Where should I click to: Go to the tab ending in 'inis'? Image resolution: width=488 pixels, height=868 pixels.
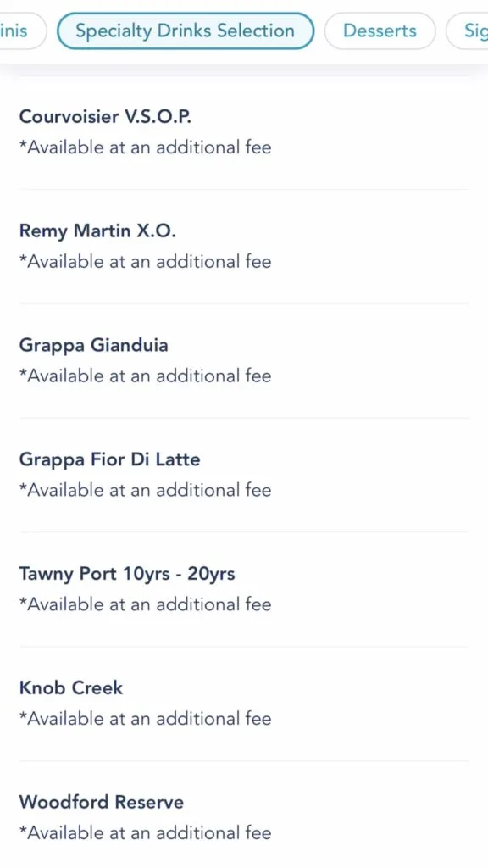pos(22,31)
